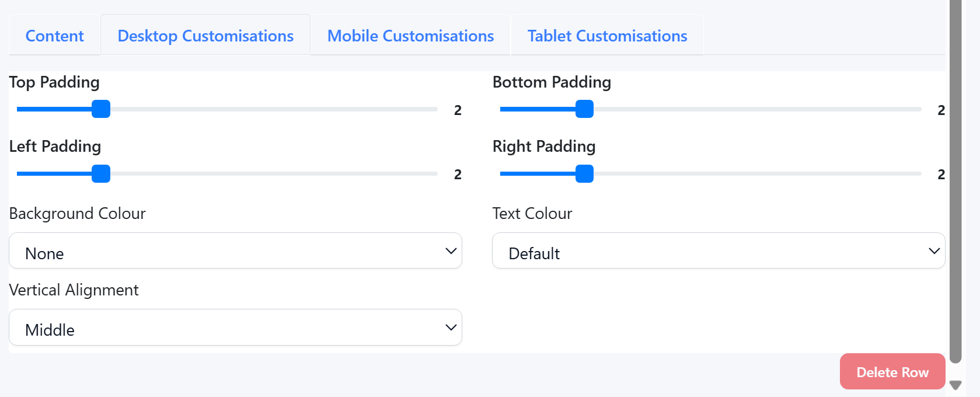Click the vertical scrollbar thumb
Viewport: 980px width, 397px height.
(955, 175)
